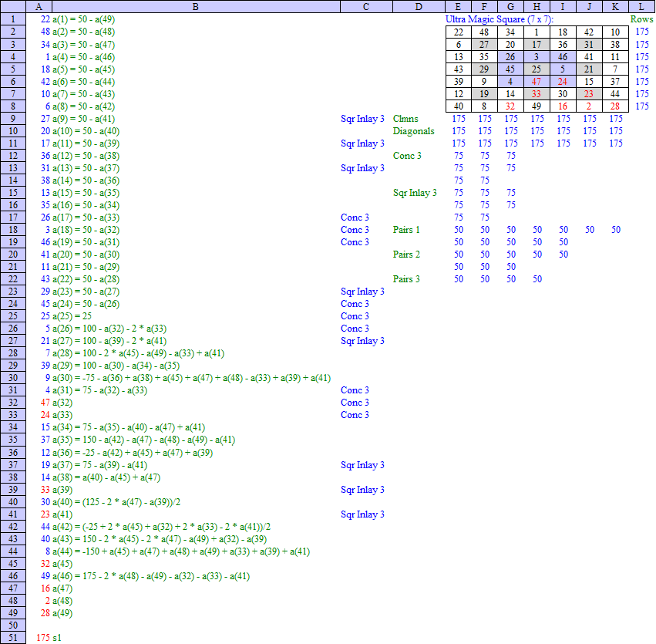The image size is (656, 644).
Task: Click the 'Pairs 2' label
Action: pyautogui.click(x=406, y=255)
